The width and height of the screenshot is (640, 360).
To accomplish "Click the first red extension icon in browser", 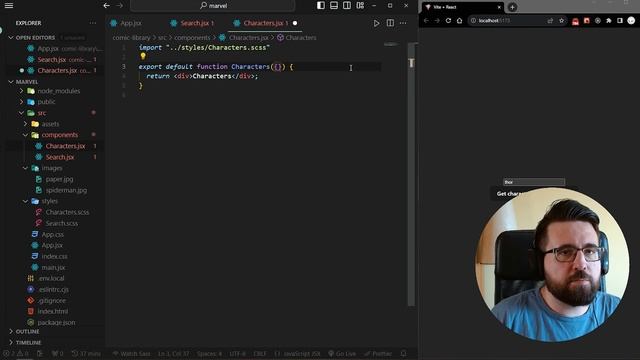I will [576, 21].
